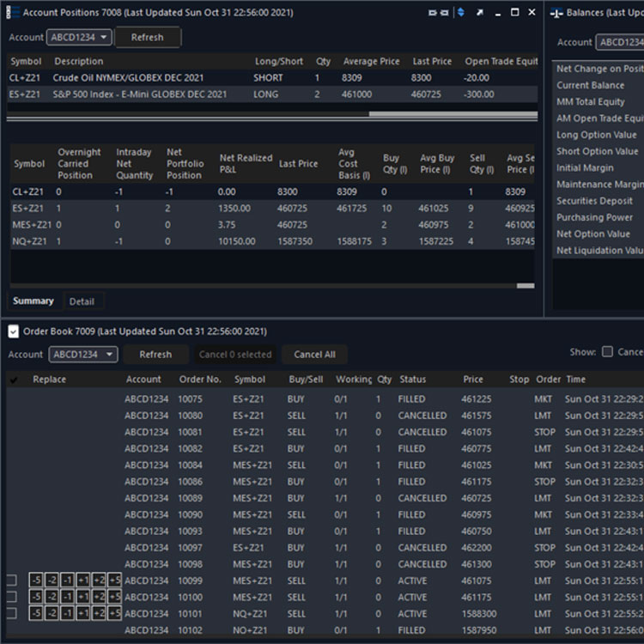Click the second link-window icon in Account Positions title bar
Viewport: 644px width, 644px height.
(x=445, y=13)
